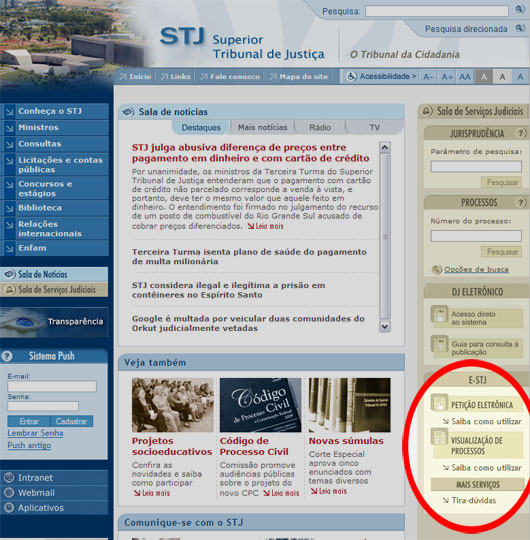This screenshot has height=540, width=530.
Task: Select the dark gray contrast A swatch
Action: pyautogui.click(x=484, y=77)
